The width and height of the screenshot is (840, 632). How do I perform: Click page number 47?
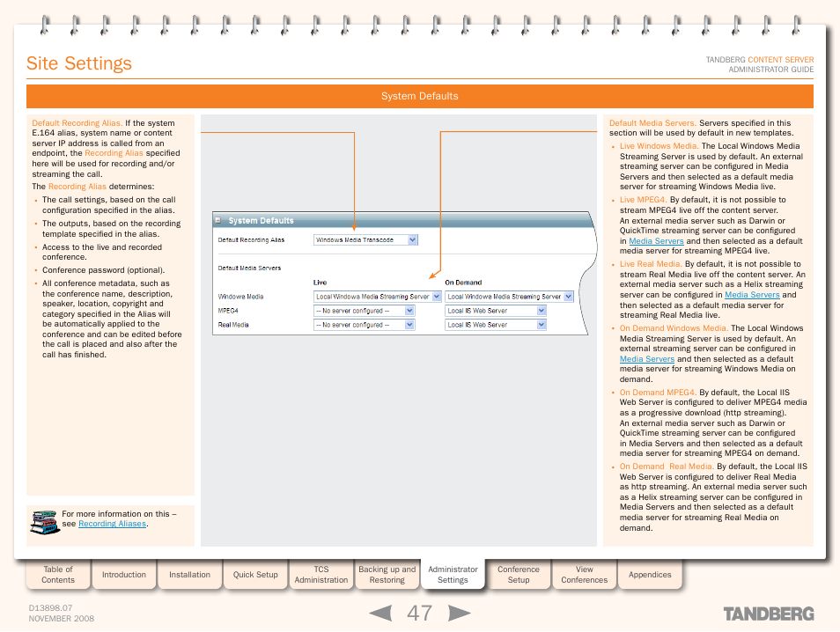point(419,614)
